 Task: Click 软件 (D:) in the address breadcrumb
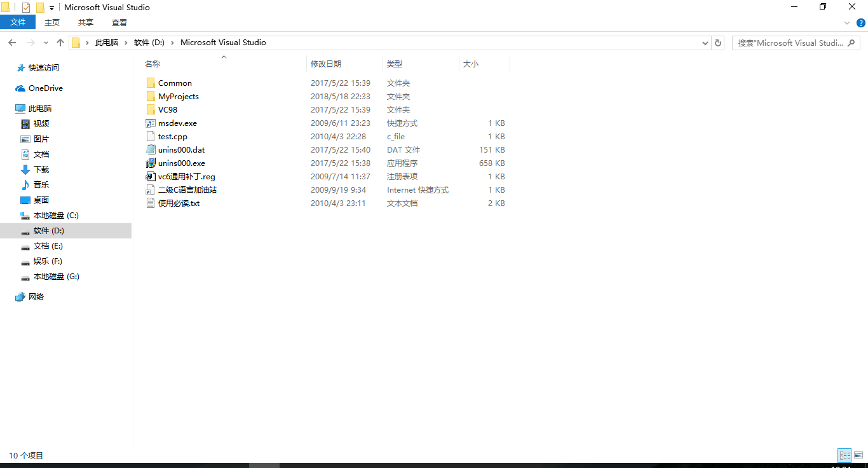point(149,43)
